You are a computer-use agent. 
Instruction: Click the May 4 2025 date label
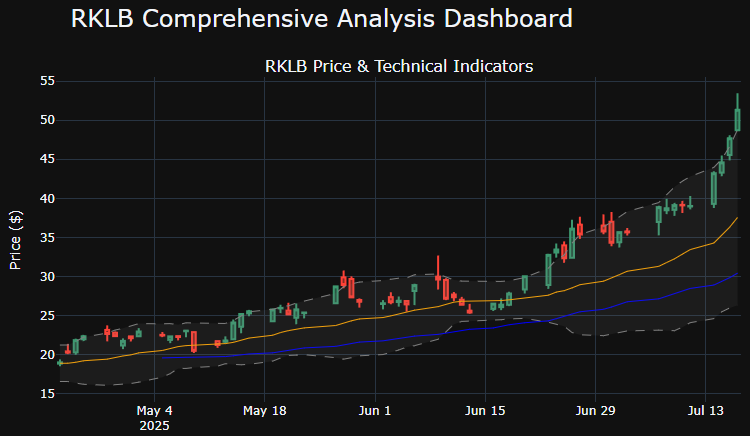(154, 418)
